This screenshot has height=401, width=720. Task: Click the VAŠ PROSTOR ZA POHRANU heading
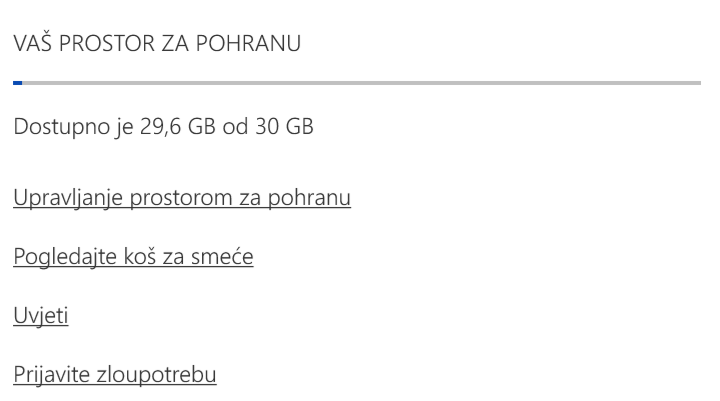tap(157, 44)
